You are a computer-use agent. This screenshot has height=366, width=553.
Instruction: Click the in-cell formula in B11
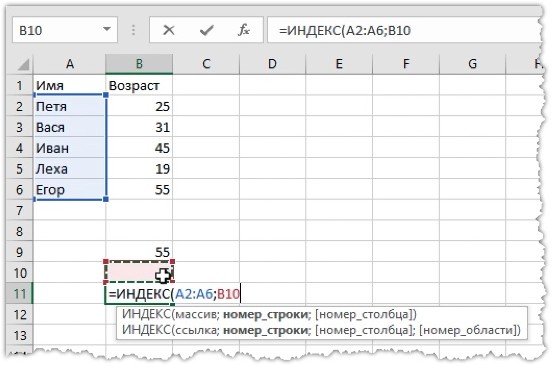pos(174,294)
